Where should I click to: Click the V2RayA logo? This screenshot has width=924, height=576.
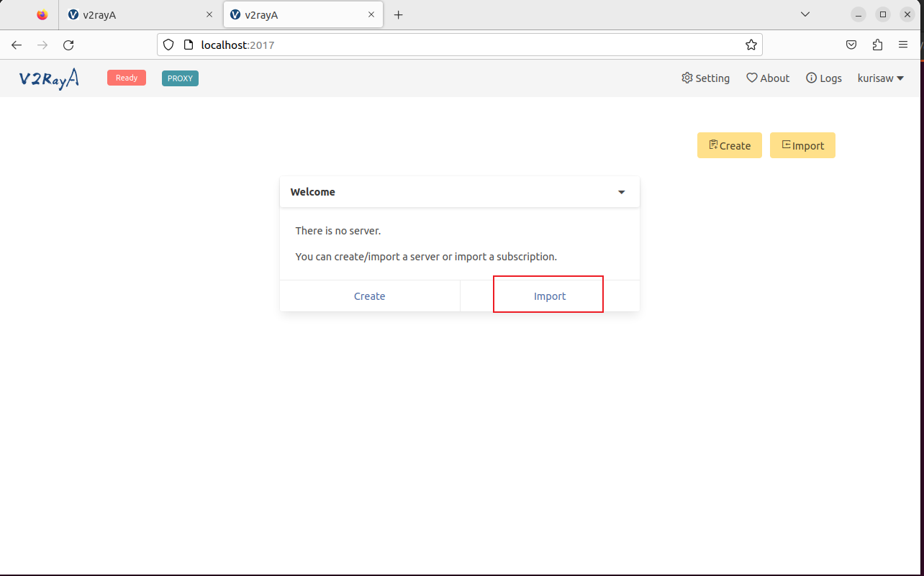click(x=49, y=78)
